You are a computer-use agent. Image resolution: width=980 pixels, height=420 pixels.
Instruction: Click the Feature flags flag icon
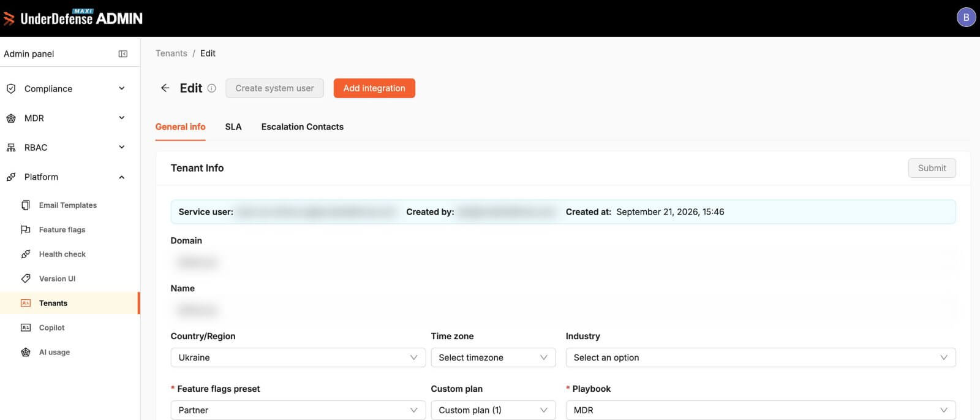click(26, 230)
